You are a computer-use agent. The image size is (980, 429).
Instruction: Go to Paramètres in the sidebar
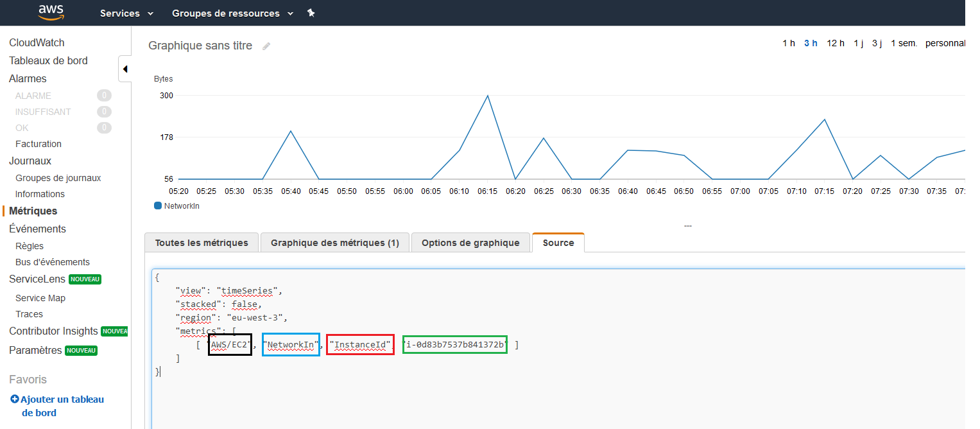tap(35, 350)
